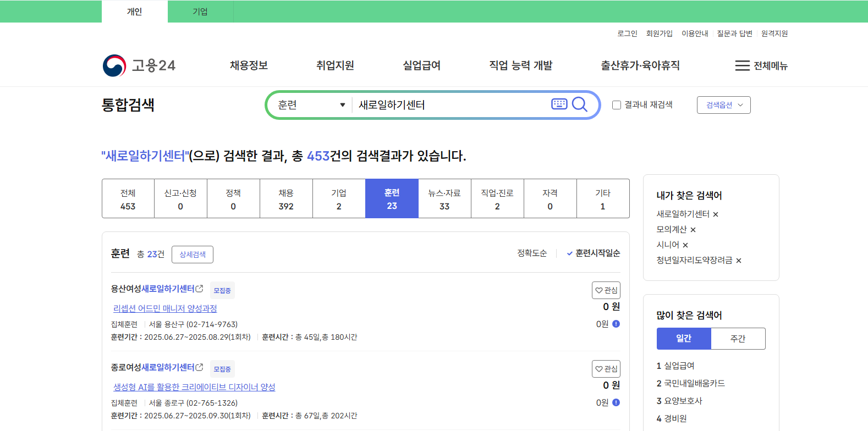Open external link icon beside 용산여성새로일하기센터
This screenshot has height=431, width=868.
[x=199, y=289]
